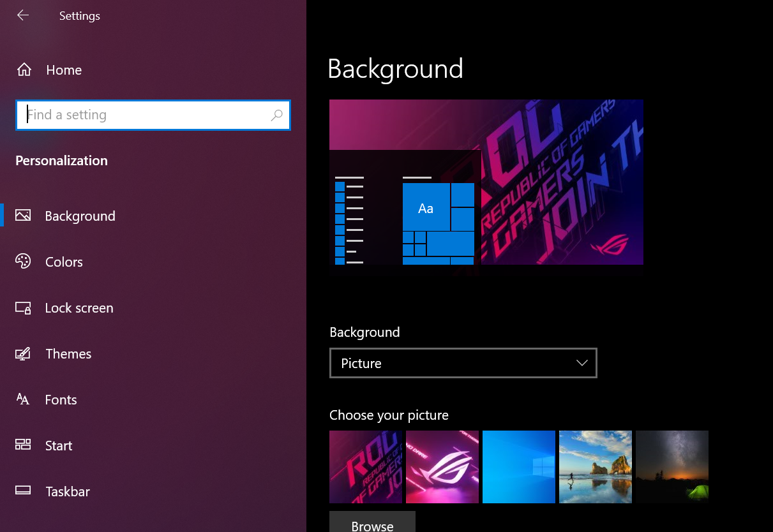This screenshot has height=532, width=773.
Task: Open the Start settings page
Action: point(59,446)
